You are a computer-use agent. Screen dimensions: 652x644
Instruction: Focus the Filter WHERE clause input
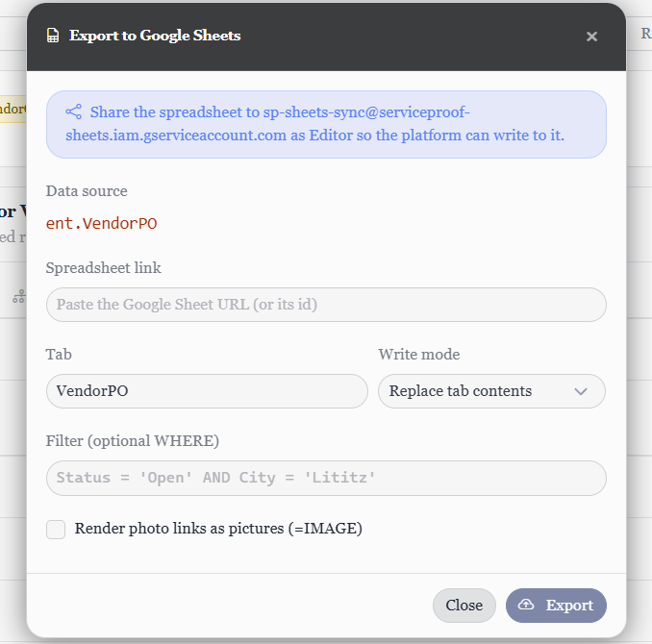pos(326,478)
